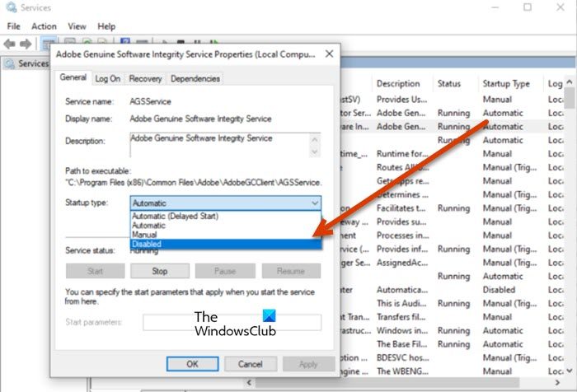Click the Services app icon in the title bar
The width and height of the screenshot is (577, 392).
[x=12, y=7]
